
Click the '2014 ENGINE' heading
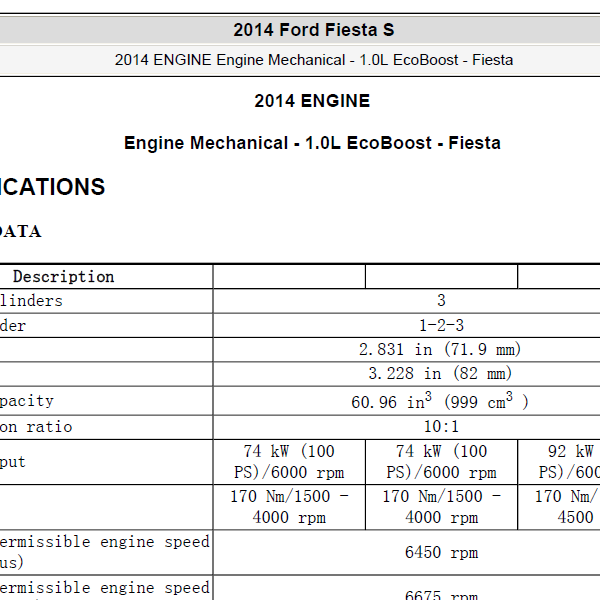[312, 101]
